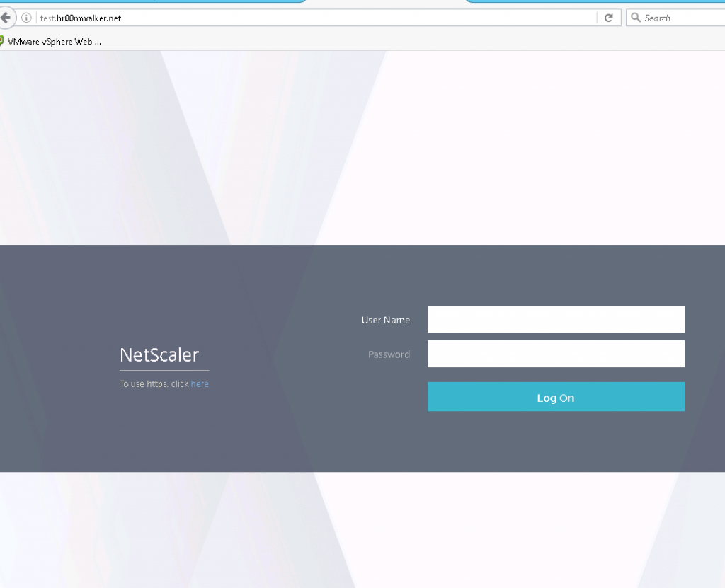
Task: Focus the User Name input field
Action: pyautogui.click(x=556, y=319)
